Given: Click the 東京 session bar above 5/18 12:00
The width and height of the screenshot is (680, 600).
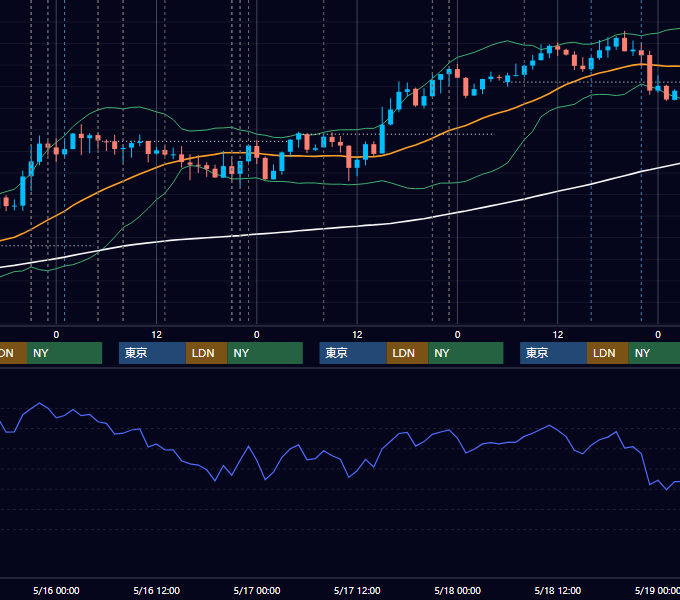Looking at the screenshot, I should tap(553, 353).
